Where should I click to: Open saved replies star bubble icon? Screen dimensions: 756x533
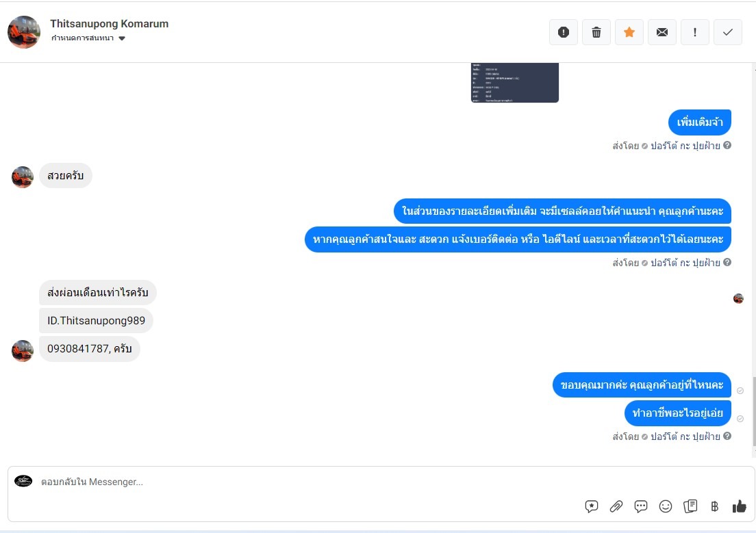pyautogui.click(x=592, y=506)
